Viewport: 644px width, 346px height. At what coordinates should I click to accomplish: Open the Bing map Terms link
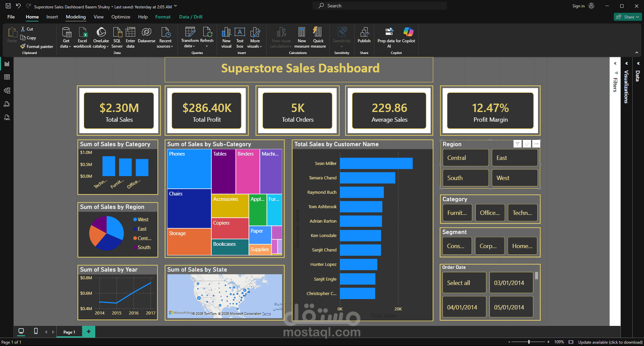click(x=267, y=314)
